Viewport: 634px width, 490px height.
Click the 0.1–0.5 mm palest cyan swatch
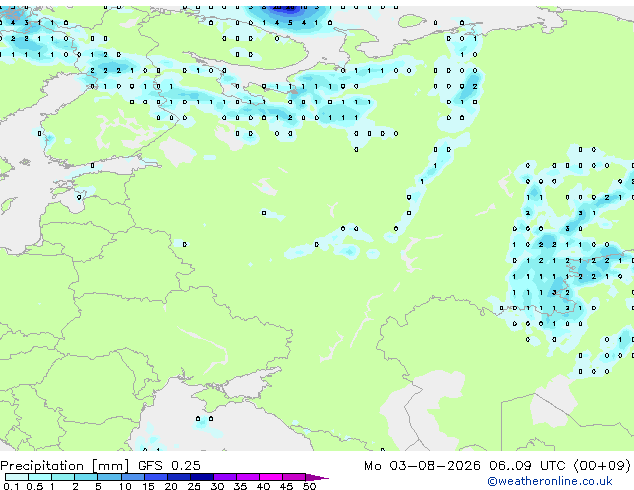[x=17, y=477]
